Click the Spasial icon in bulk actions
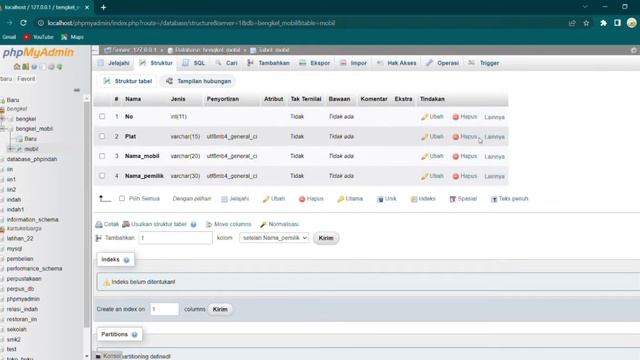Screen dimensions: 640x360 click(452, 199)
